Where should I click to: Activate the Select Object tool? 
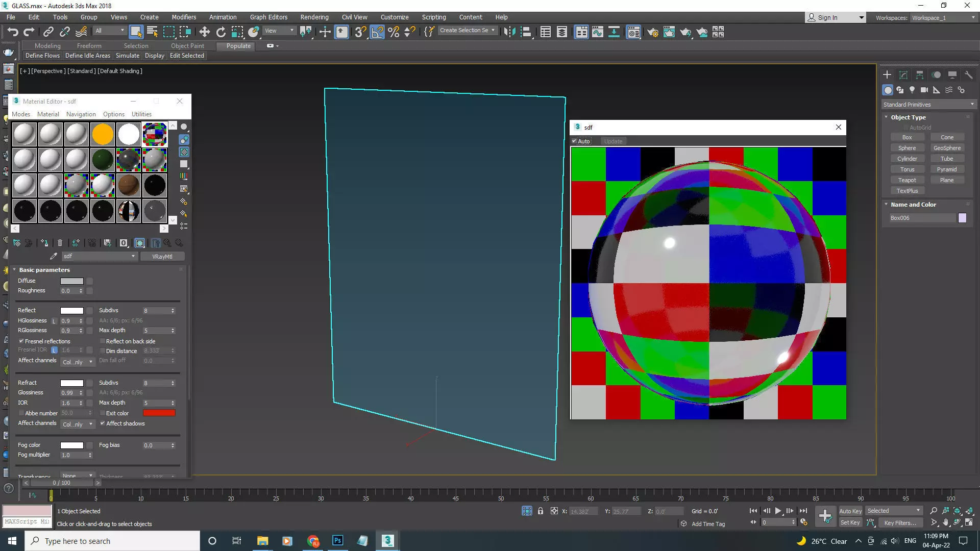tap(136, 32)
